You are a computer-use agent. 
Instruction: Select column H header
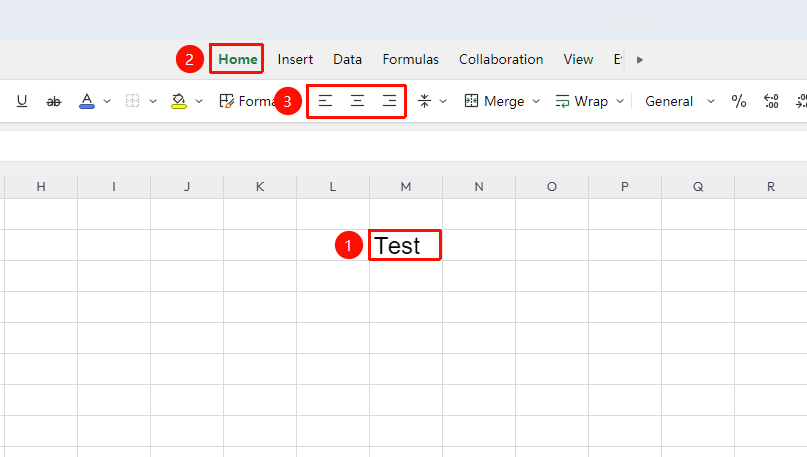[41, 186]
